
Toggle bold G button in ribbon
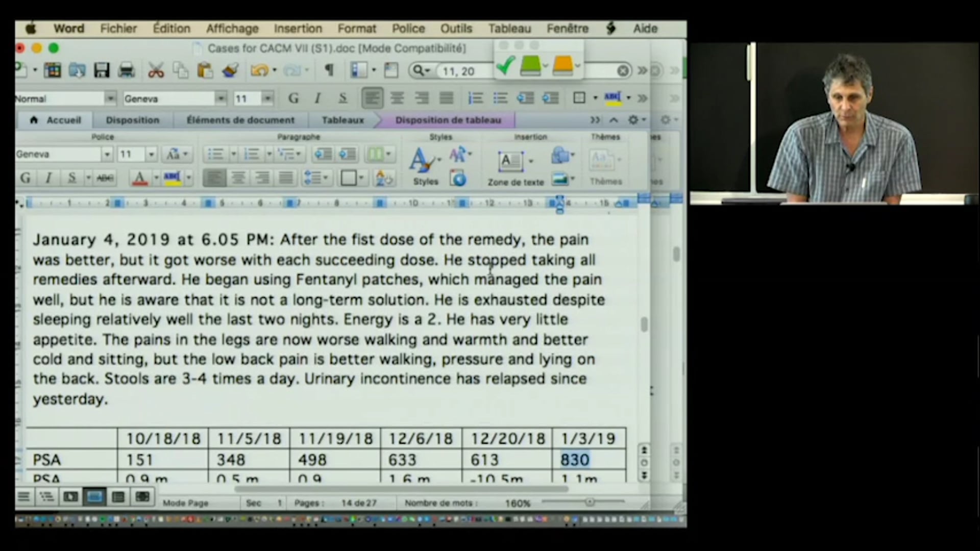[x=25, y=178]
